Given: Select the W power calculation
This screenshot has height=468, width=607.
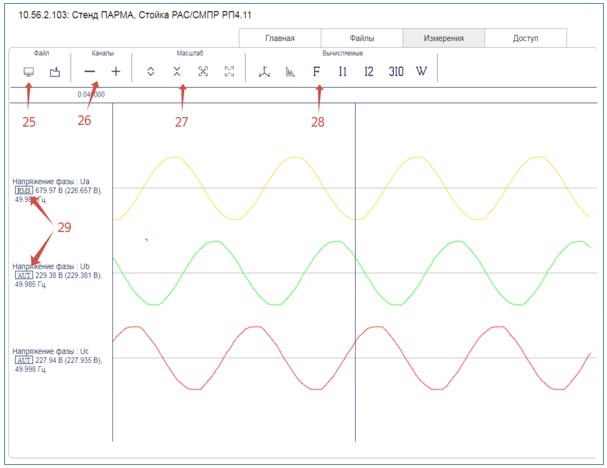Looking at the screenshot, I should [x=421, y=72].
